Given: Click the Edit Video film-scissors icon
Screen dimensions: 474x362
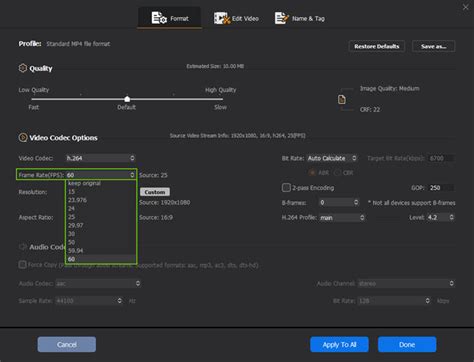Looking at the screenshot, I should (x=222, y=18).
